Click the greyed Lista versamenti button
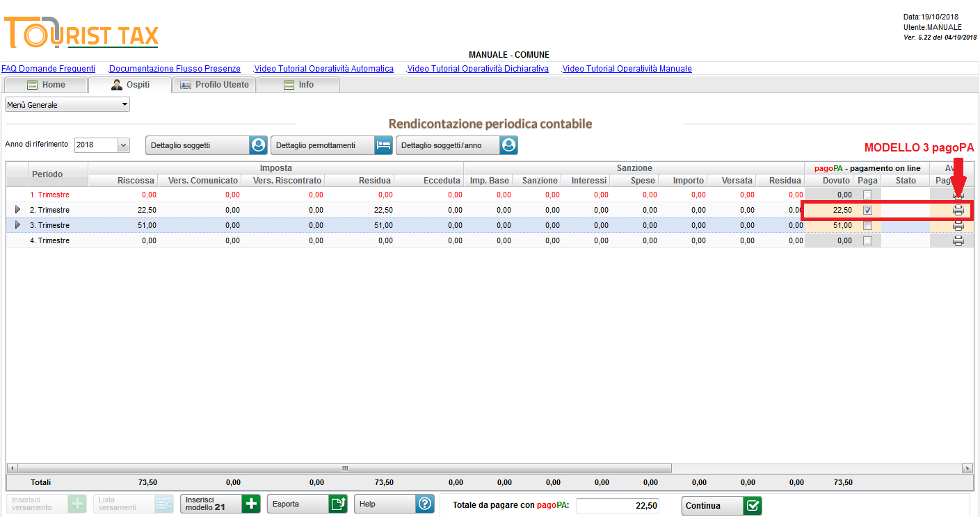 point(133,504)
